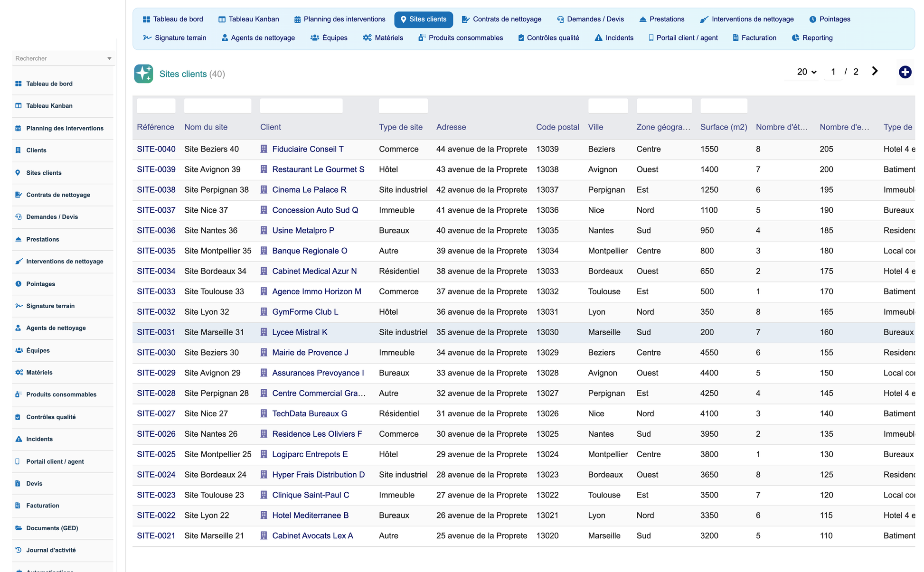The width and height of the screenshot is (924, 572).
Task: Go to next page arrow
Action: coord(875,71)
